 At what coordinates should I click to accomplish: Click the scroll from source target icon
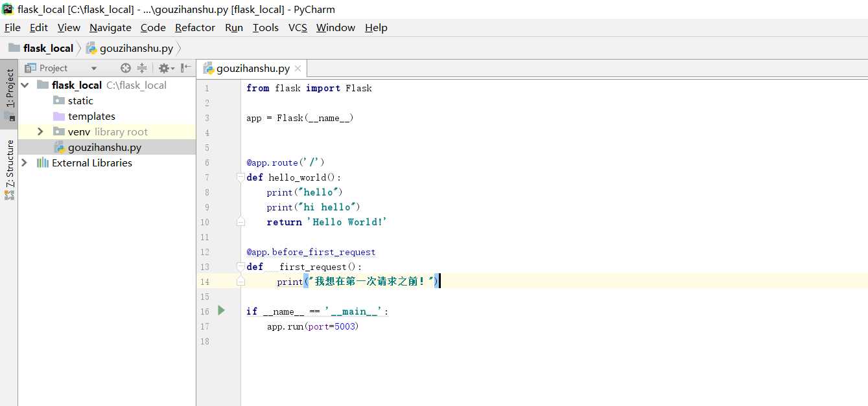pos(126,68)
